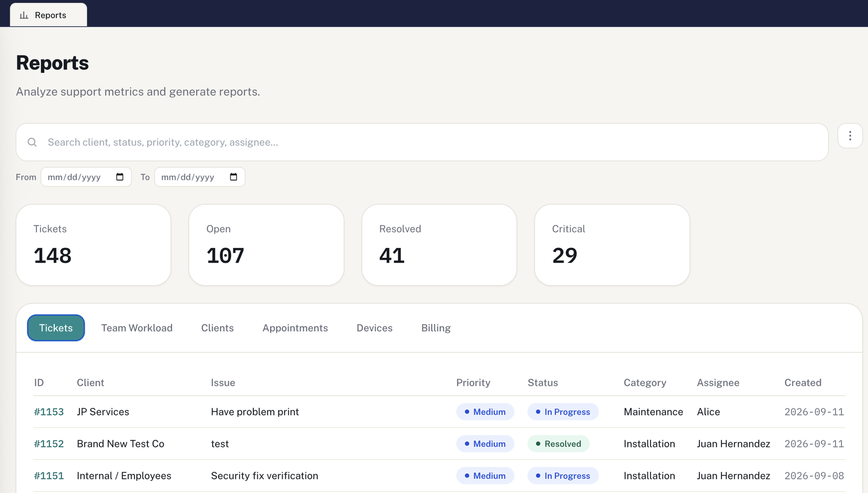Viewport: 868px width, 493px height.
Task: Open ticket #1152 link
Action: pos(49,444)
